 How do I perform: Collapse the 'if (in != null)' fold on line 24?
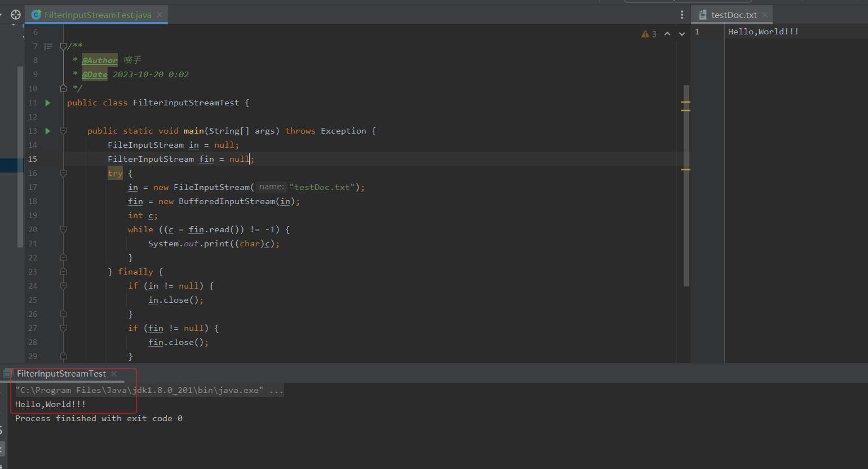pos(63,286)
